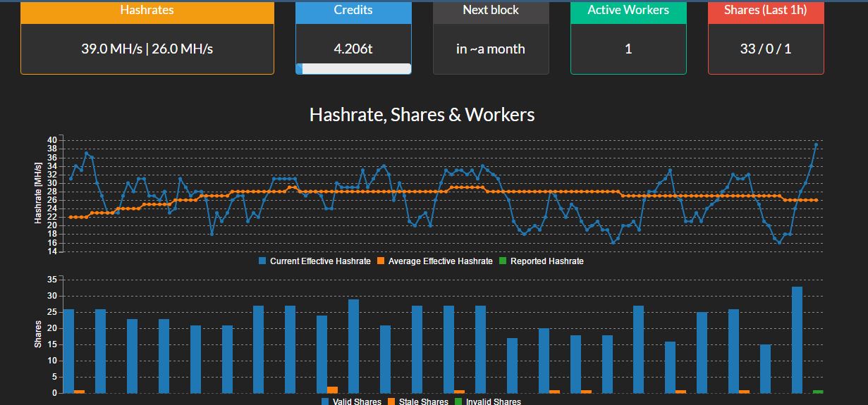Click the tallest orange stale shares bar
The height and width of the screenshot is (405, 868).
point(332,390)
